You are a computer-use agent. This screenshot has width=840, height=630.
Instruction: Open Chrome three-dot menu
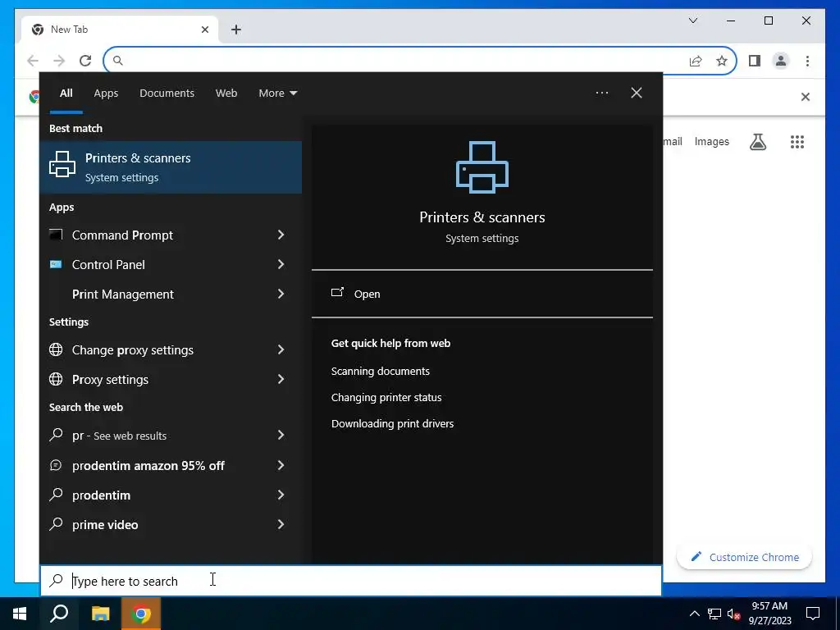click(x=807, y=61)
